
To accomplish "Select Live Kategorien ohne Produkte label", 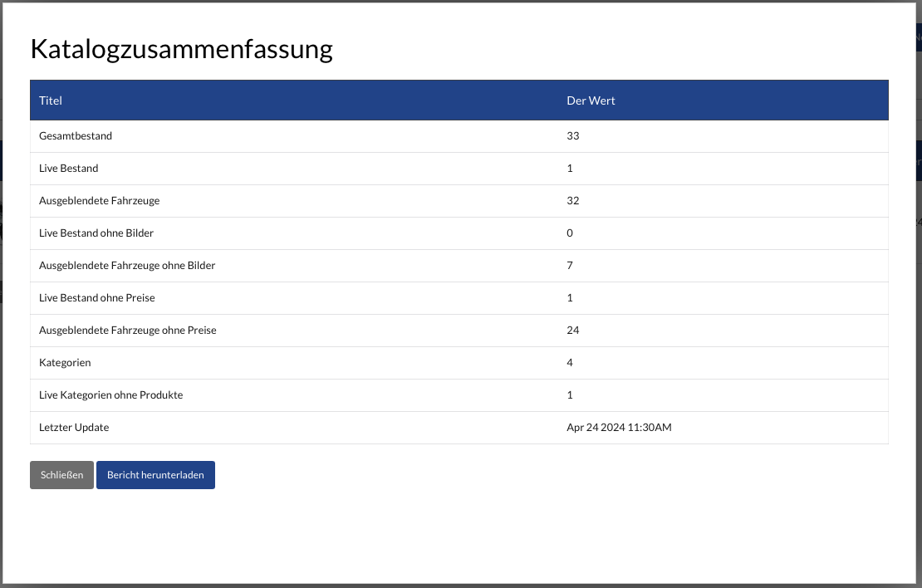I will pyautogui.click(x=110, y=394).
